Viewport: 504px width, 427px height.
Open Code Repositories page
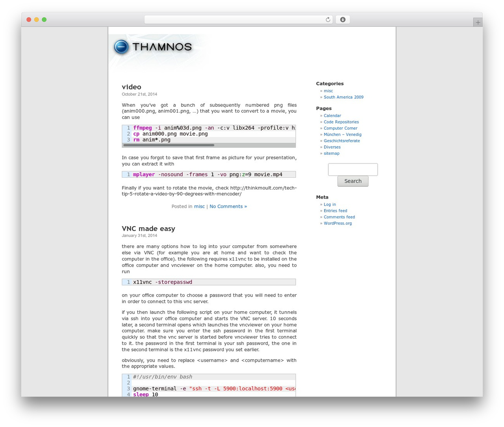341,122
